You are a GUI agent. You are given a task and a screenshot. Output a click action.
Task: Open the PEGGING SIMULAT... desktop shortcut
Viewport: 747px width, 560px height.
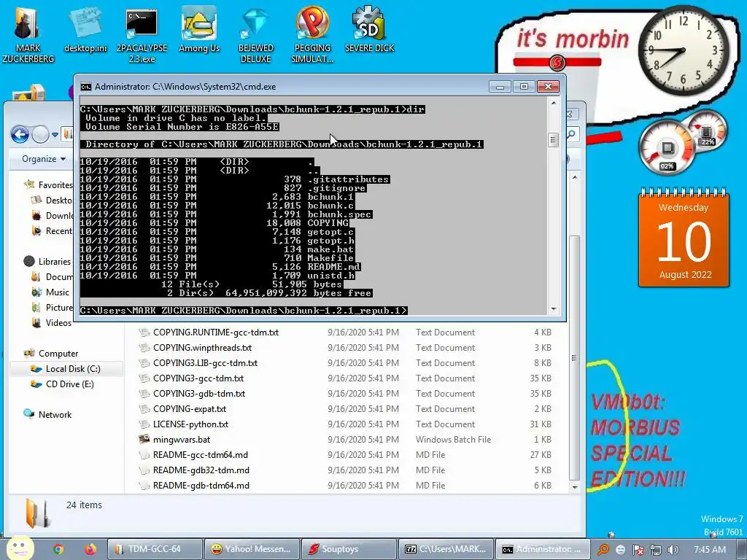pos(312,35)
